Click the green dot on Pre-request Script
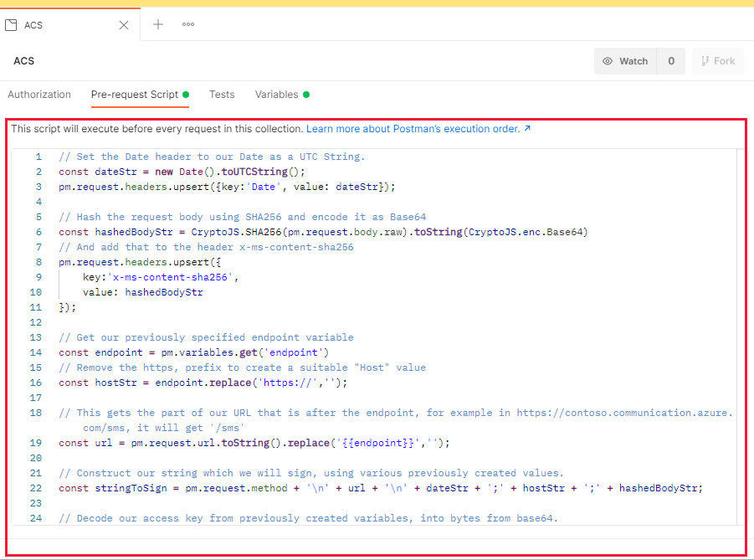 pos(184,93)
